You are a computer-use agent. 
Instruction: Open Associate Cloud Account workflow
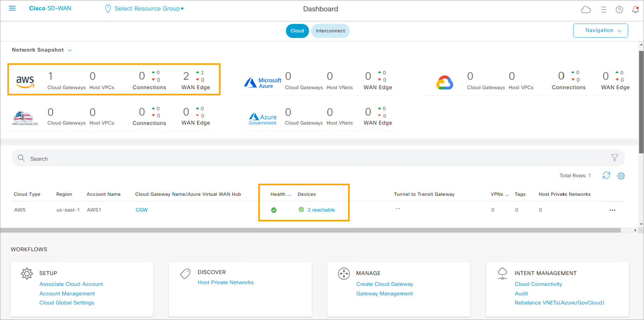point(71,284)
